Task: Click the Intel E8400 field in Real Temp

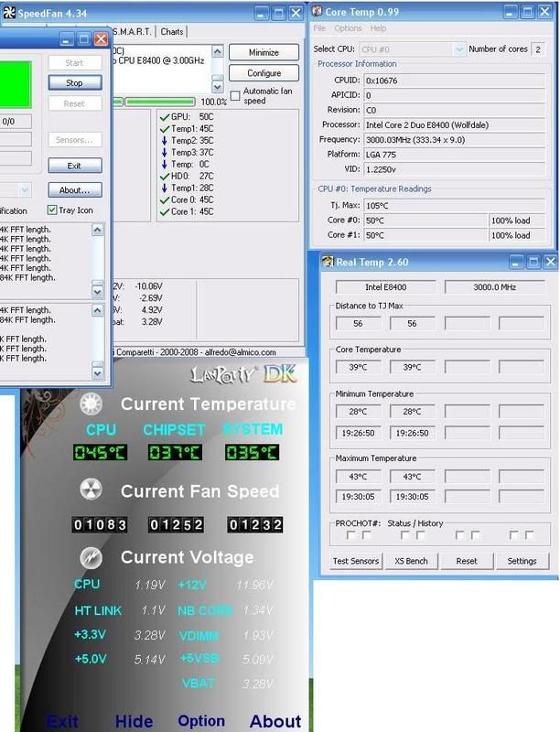Action: pos(385,287)
